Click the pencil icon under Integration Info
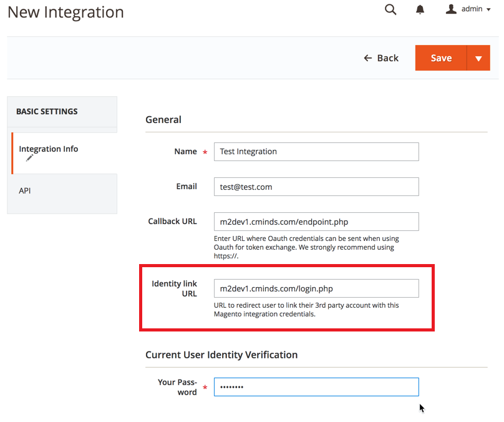Viewport: 504px width, 422px height. coord(29,159)
